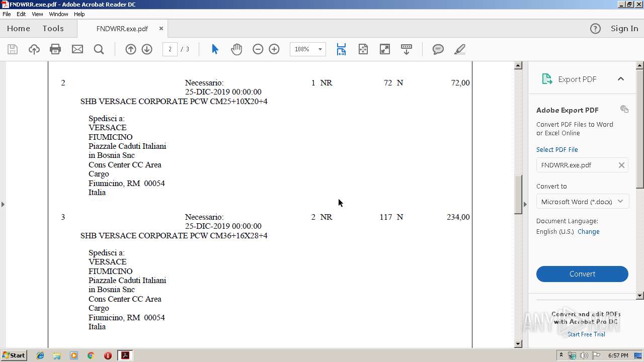Switch to the Home tab
The width and height of the screenshot is (644, 362).
[x=19, y=29]
